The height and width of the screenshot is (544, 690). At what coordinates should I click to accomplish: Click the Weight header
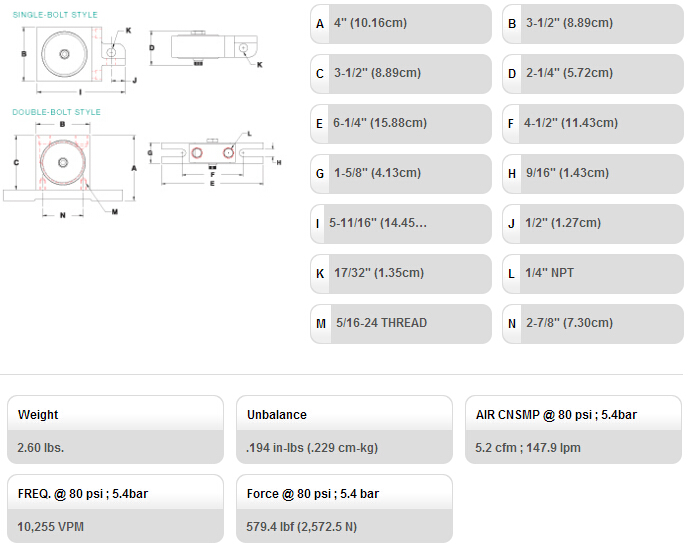pyautogui.click(x=38, y=415)
